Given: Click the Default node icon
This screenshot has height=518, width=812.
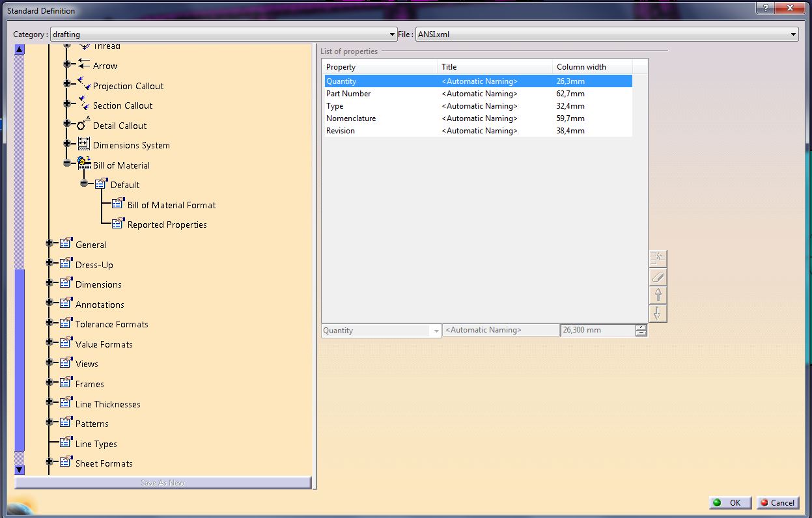Looking at the screenshot, I should click(x=101, y=184).
